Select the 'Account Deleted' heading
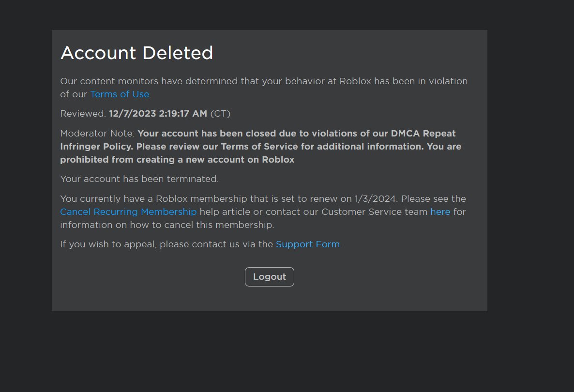Viewport: 574px width, 392px height. click(136, 53)
